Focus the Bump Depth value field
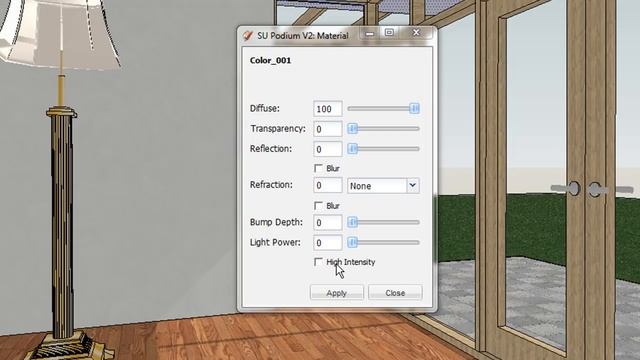The height and width of the screenshot is (360, 640). click(328, 222)
